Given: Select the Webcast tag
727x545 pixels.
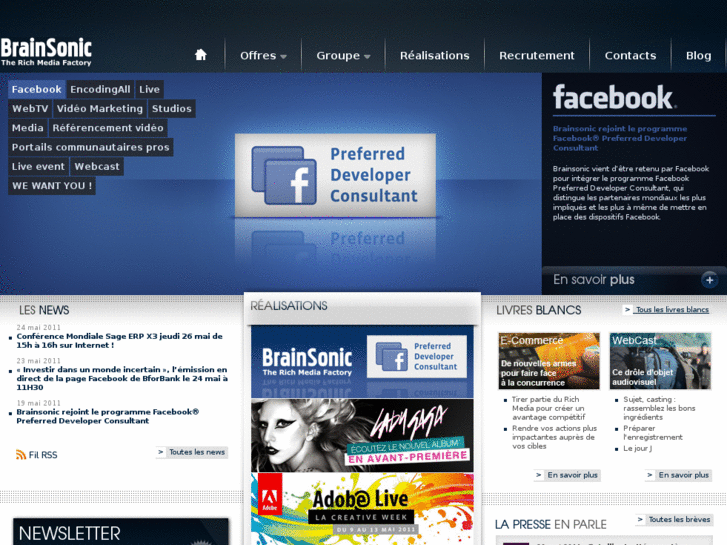Looking at the screenshot, I should click(x=97, y=166).
